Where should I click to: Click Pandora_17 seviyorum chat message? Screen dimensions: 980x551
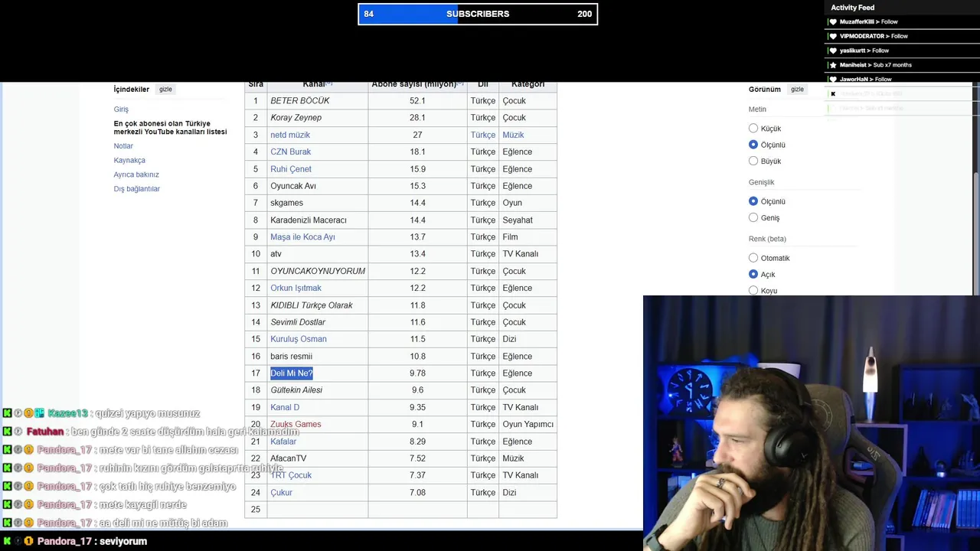point(75,541)
